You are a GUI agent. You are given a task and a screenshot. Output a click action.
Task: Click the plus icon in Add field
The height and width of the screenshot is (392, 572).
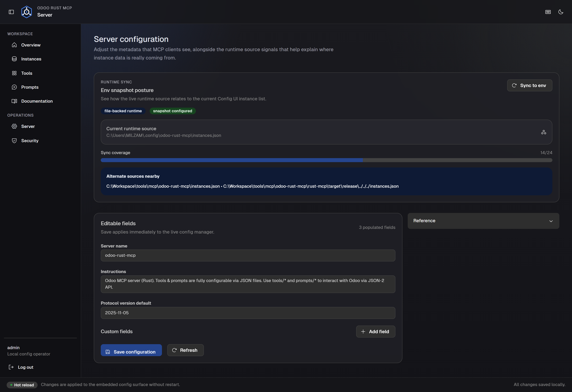click(363, 332)
